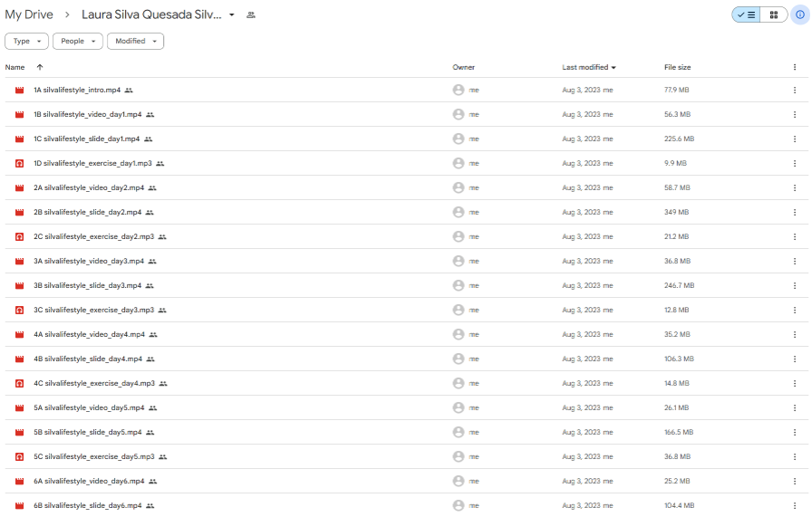Click shared people icon on 2B silvalifestyle_slide_day2.mp4

151,213
